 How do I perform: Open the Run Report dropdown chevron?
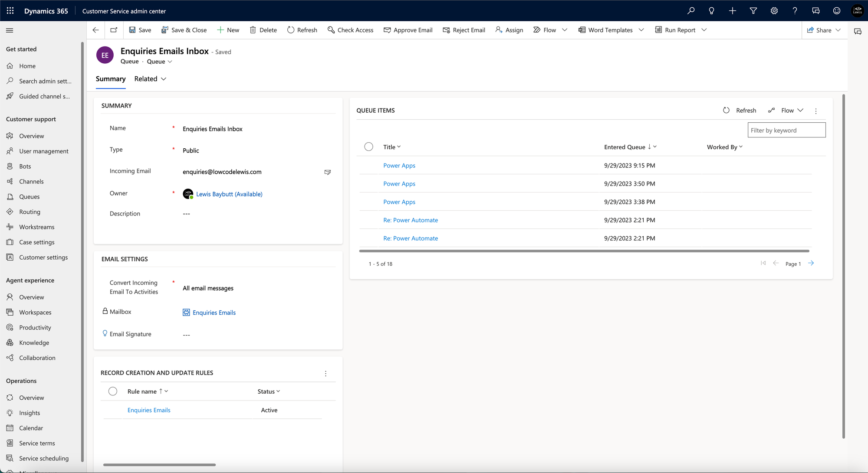click(x=704, y=30)
